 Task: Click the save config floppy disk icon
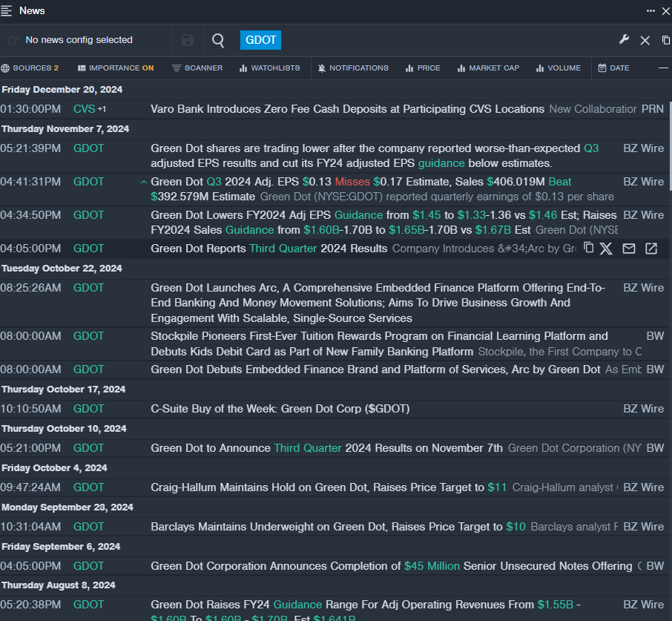pos(188,40)
